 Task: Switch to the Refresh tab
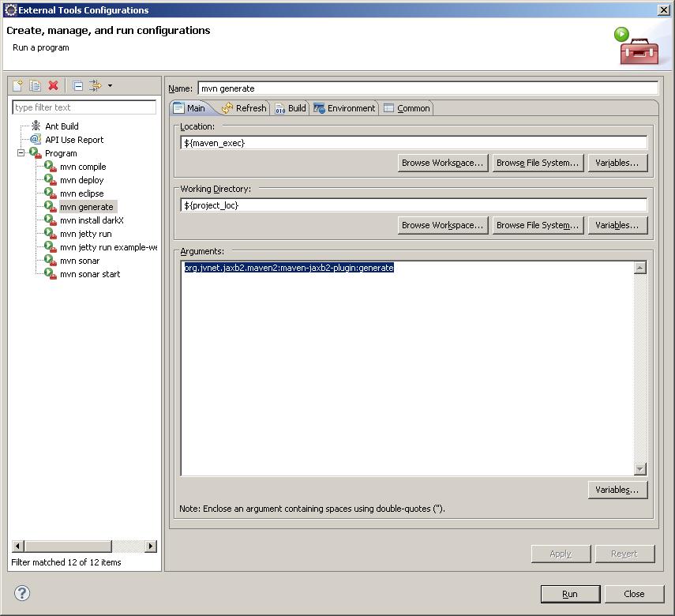(244, 108)
